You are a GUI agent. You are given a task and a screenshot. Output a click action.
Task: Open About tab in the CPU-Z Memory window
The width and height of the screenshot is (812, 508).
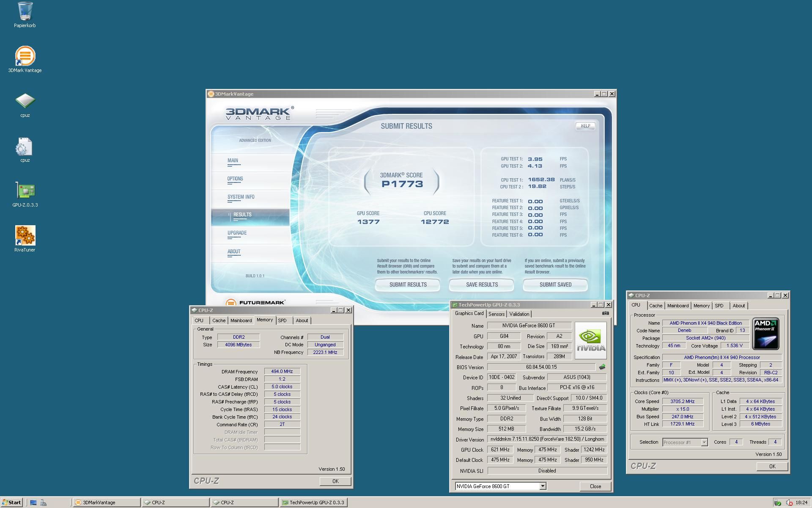(x=302, y=320)
